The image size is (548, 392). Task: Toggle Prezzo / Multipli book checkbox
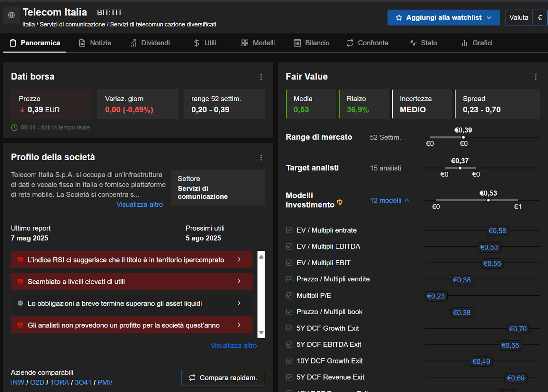pyautogui.click(x=289, y=312)
